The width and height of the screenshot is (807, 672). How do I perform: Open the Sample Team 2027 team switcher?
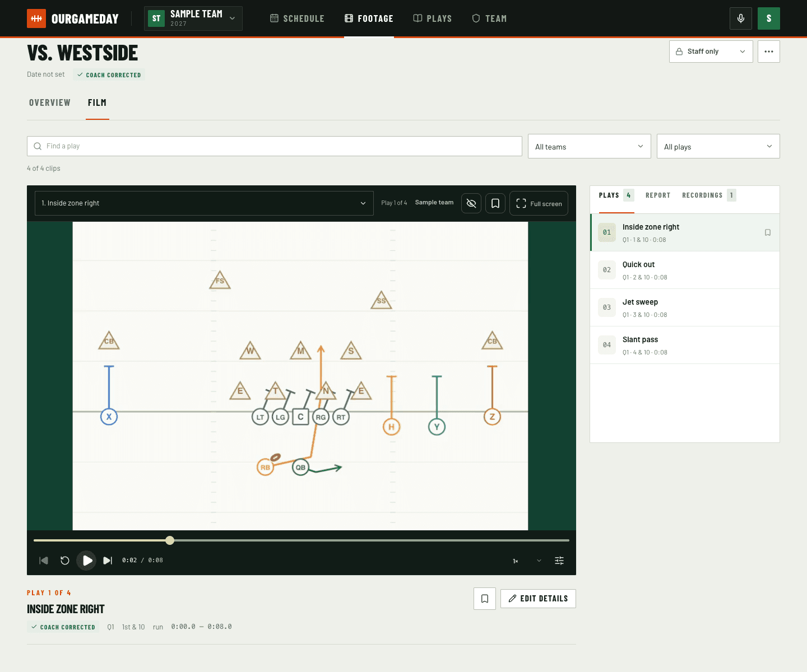pyautogui.click(x=193, y=18)
